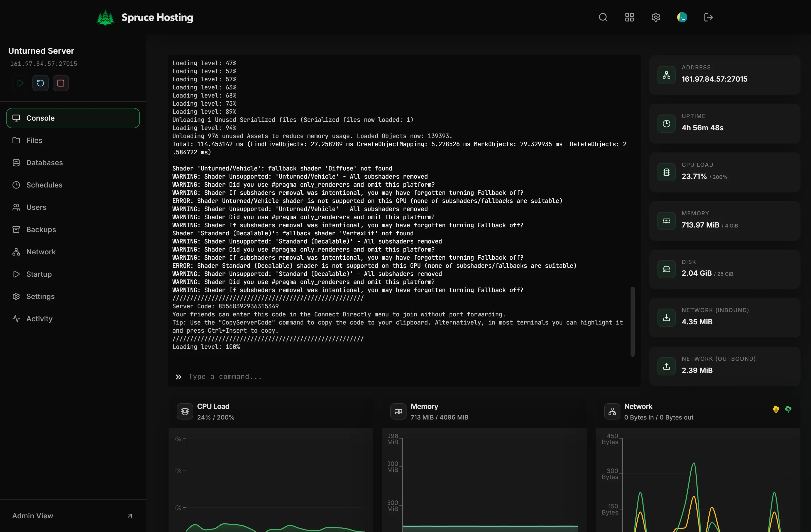Screen dimensions: 811x532
Task: Click the Disk card drive icon
Action: 667,269
